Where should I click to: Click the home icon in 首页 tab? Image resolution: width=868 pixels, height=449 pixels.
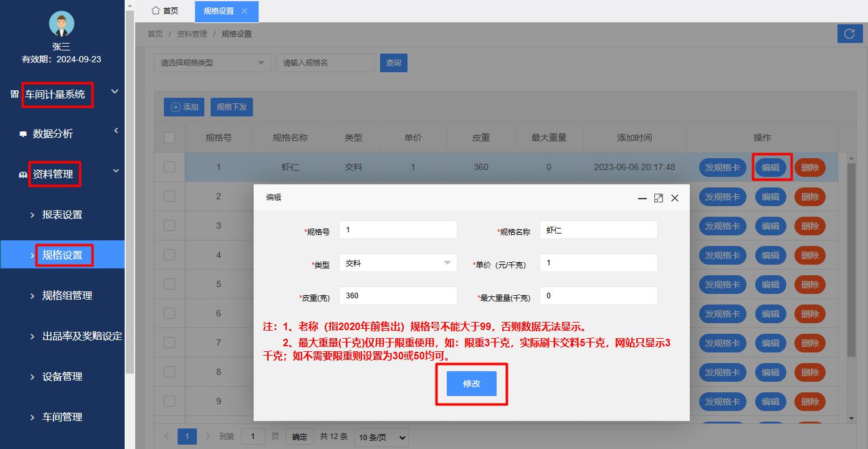(x=156, y=11)
